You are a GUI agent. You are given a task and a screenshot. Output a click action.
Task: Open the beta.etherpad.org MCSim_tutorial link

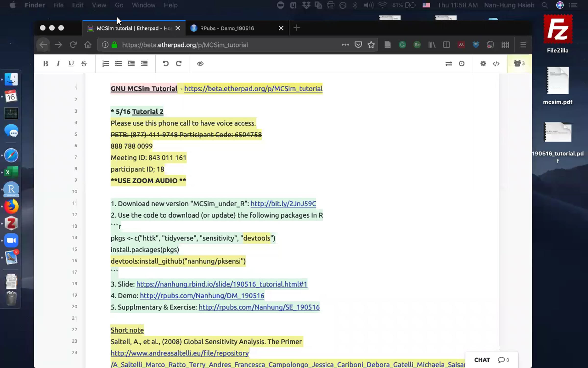click(x=253, y=89)
